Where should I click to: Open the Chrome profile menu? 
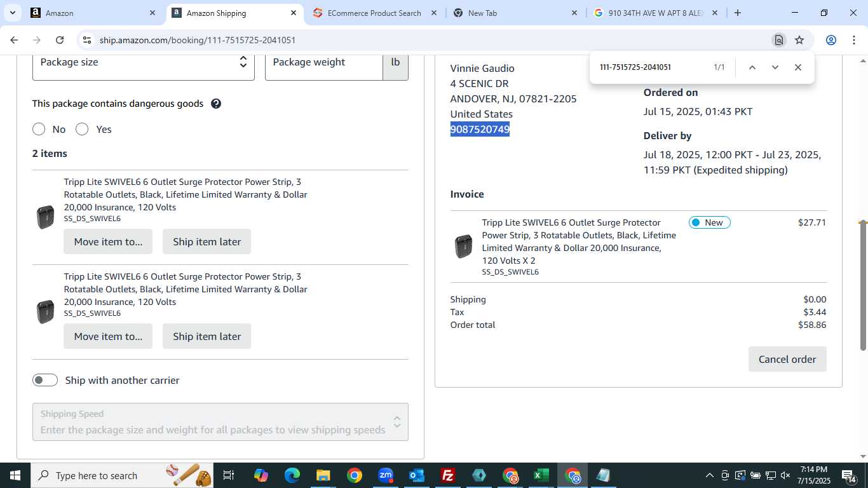pos(831,40)
